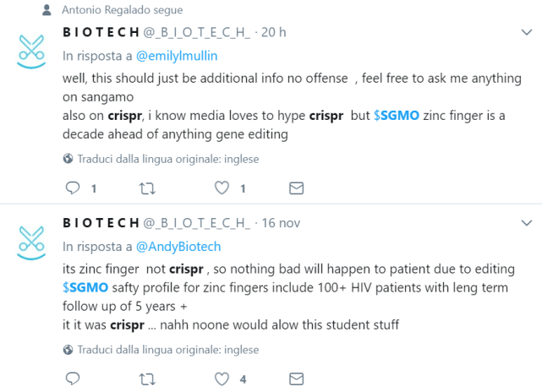Expand second tweet's more options chevron
Screen dimensions: 542x392
click(x=524, y=223)
